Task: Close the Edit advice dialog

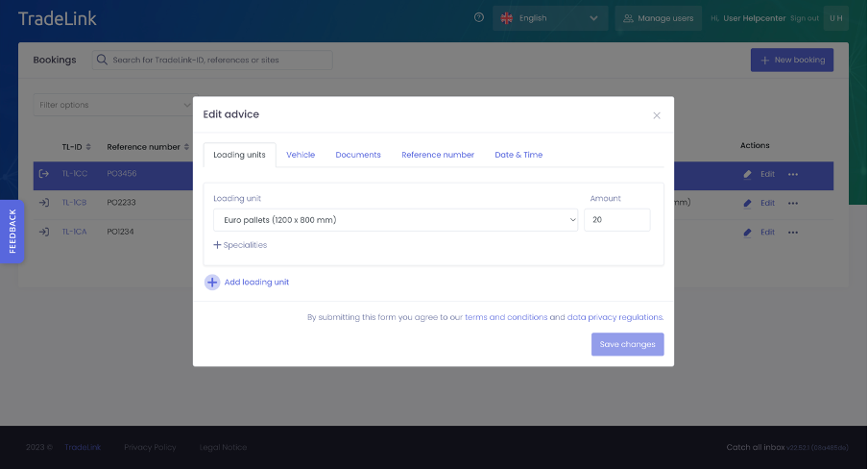Action: pos(657,115)
